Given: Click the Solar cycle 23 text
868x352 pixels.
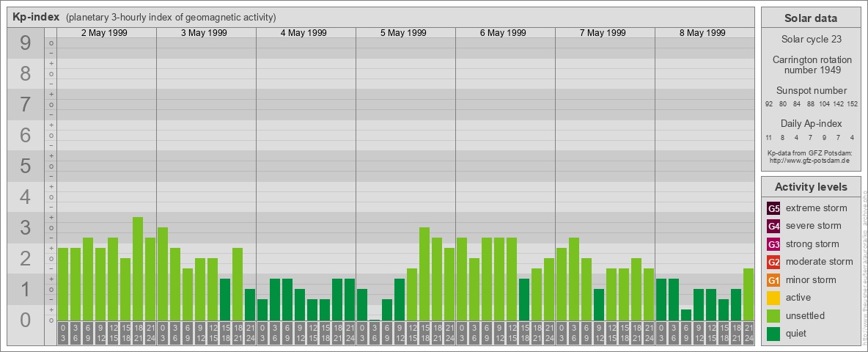Looking at the screenshot, I should click(x=810, y=40).
